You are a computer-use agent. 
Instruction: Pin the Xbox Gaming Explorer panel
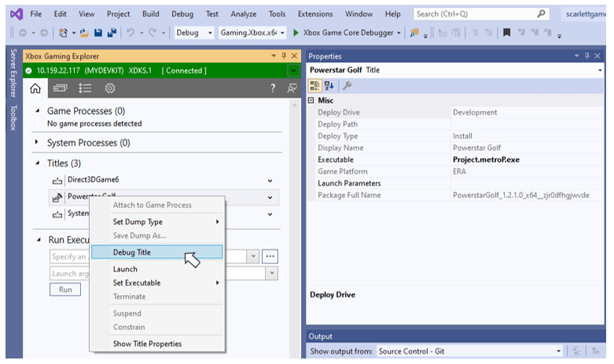pos(284,56)
